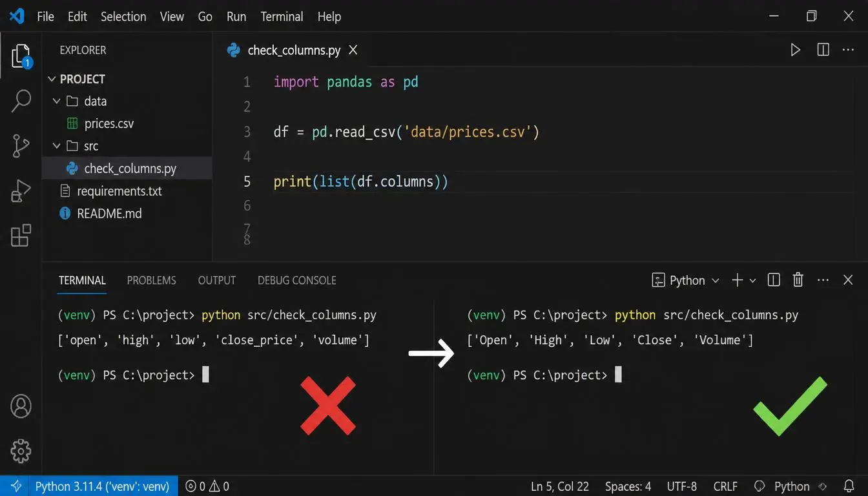Image resolution: width=868 pixels, height=496 pixels.
Task: Close the terminal panel
Action: tap(849, 280)
